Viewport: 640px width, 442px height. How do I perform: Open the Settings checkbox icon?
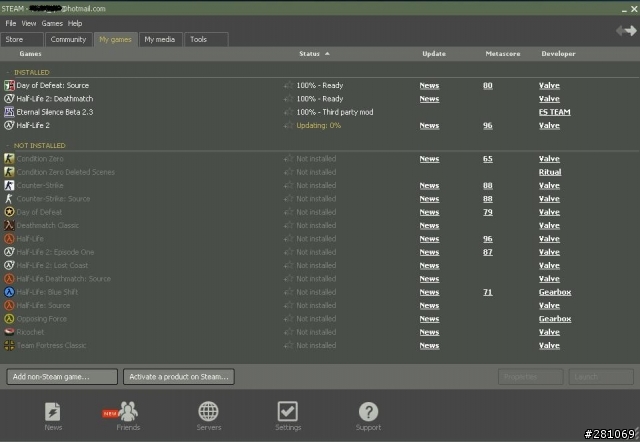click(288, 411)
